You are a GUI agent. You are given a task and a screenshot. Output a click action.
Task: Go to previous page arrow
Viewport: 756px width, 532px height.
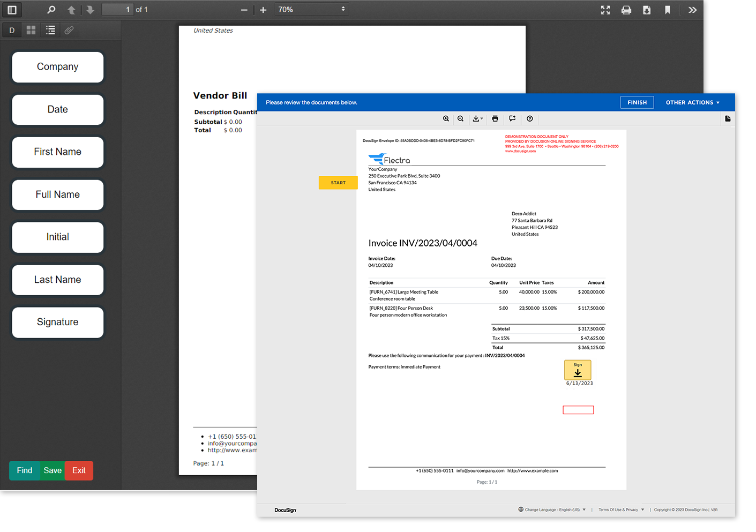[71, 10]
